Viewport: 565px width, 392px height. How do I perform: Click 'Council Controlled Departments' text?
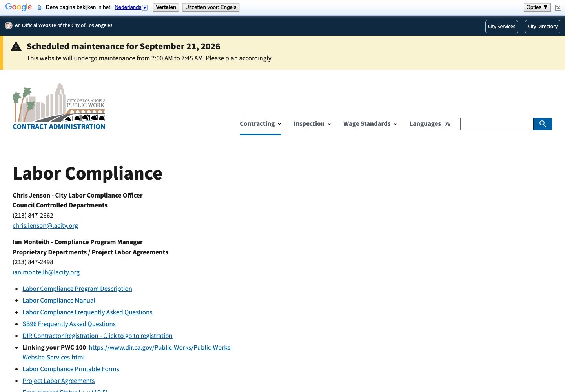[60, 205]
